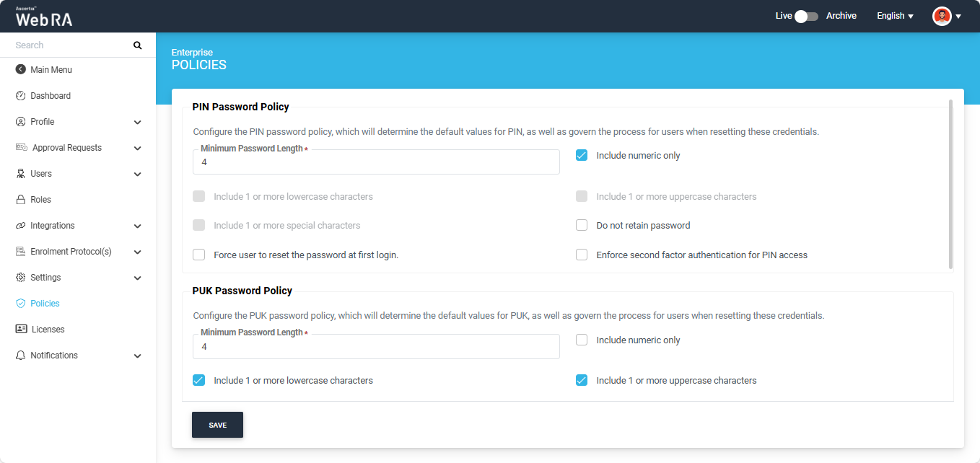
Task: Open Dashboard via its gauge icon
Action: pos(20,96)
